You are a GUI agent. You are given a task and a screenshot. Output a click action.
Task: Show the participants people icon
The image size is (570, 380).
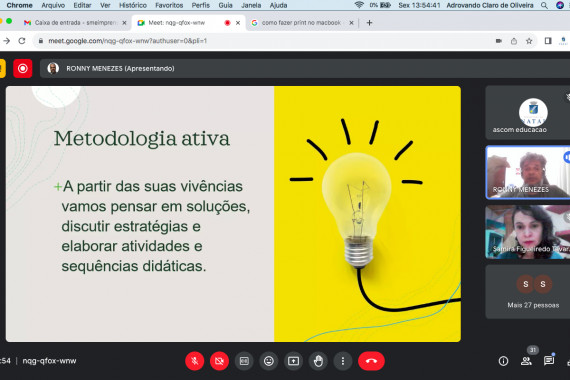[x=526, y=361]
